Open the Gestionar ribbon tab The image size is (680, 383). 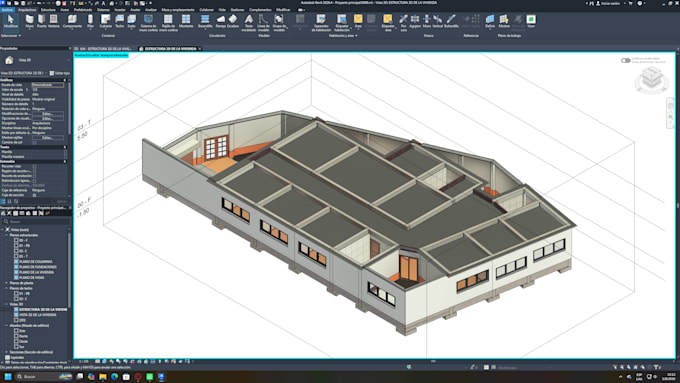237,10
